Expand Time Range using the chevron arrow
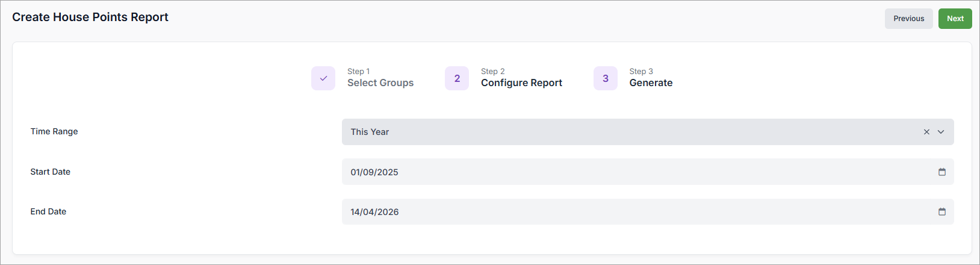 pos(941,132)
